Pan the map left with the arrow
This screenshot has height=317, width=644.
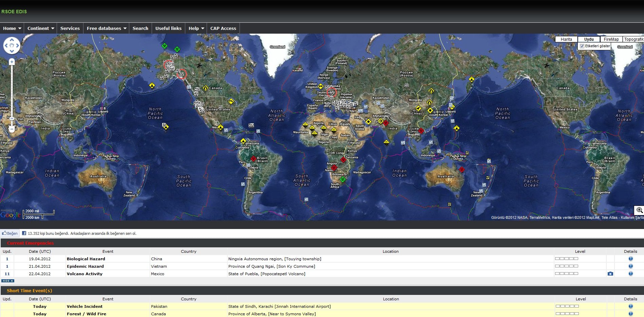6,46
